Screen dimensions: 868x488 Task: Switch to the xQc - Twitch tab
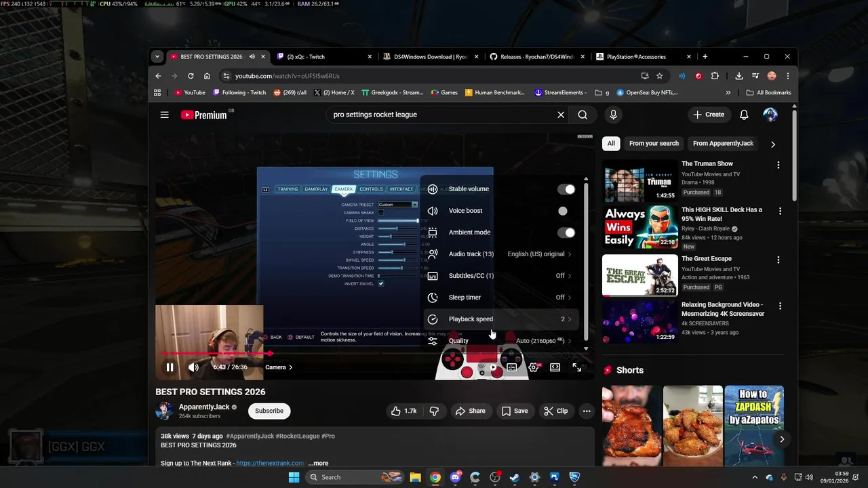325,57
